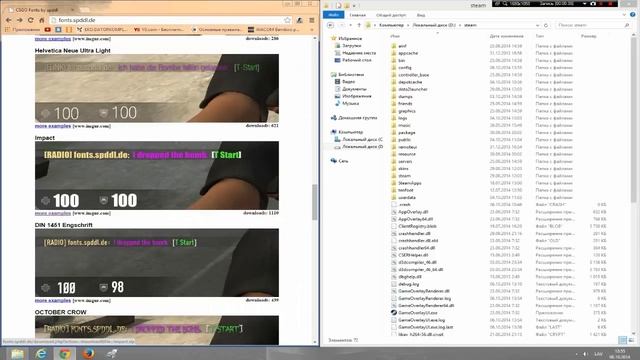Open the Apps shortcut in the bookmarks bar
640x360 pixels.
coord(22,29)
